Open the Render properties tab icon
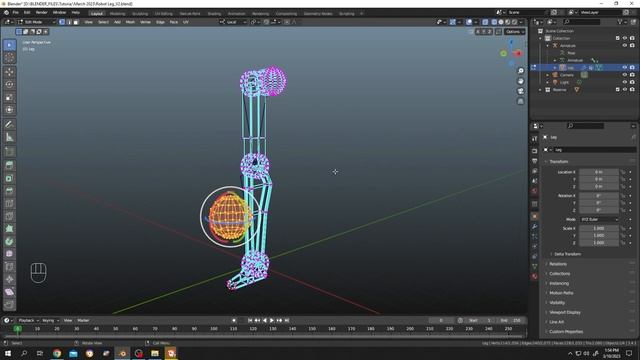 [535, 151]
